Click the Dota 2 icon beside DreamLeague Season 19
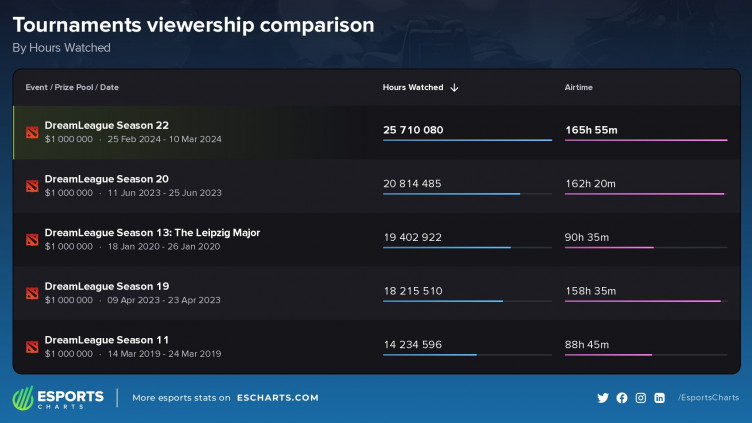The image size is (752, 423). click(x=32, y=293)
